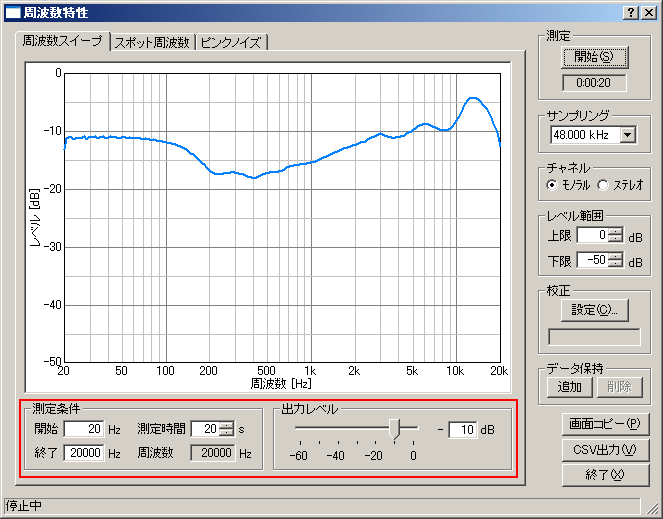Click the 追加 data hold button
The height and width of the screenshot is (519, 663).
[x=570, y=387]
